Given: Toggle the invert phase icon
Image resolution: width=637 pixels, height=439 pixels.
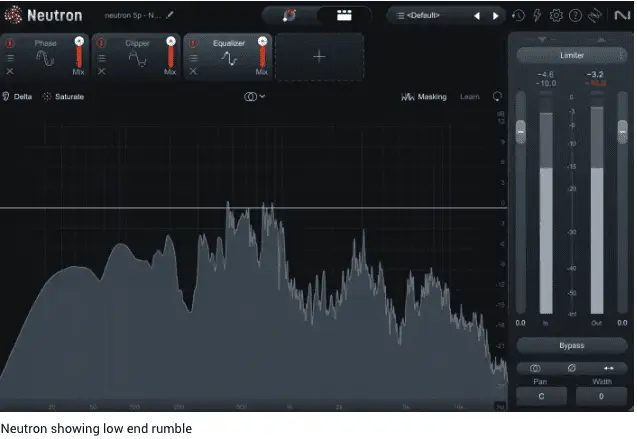Looking at the screenshot, I should coord(572,368).
